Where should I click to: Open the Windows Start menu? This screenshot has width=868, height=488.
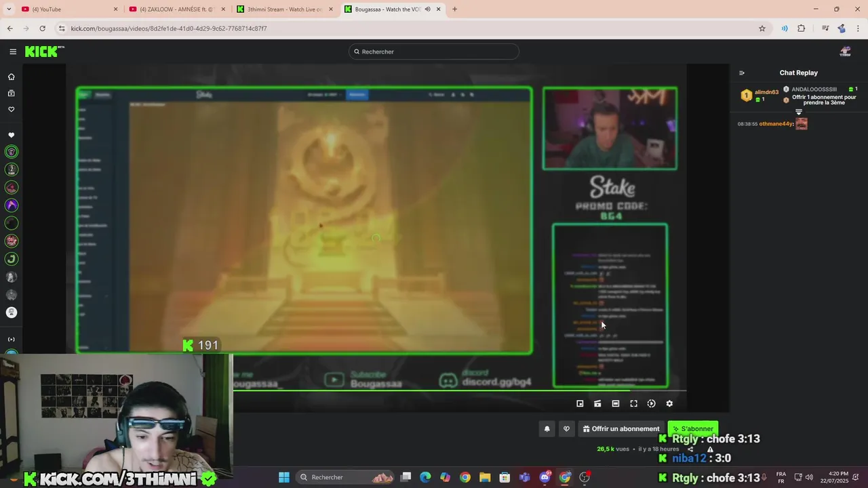[284, 477]
